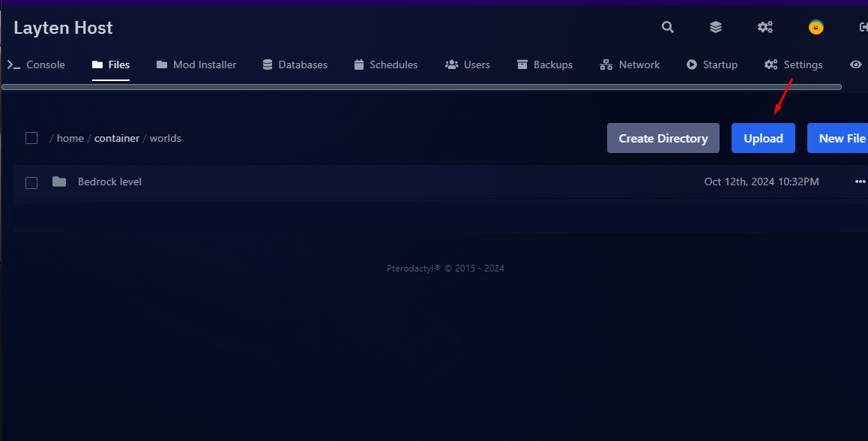Click the New File button

(x=840, y=138)
